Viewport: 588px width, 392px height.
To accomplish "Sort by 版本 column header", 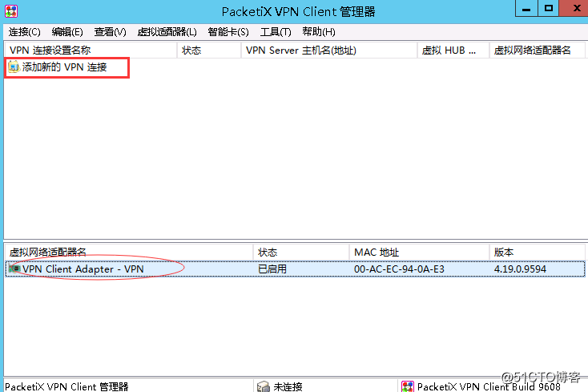I will [538, 252].
